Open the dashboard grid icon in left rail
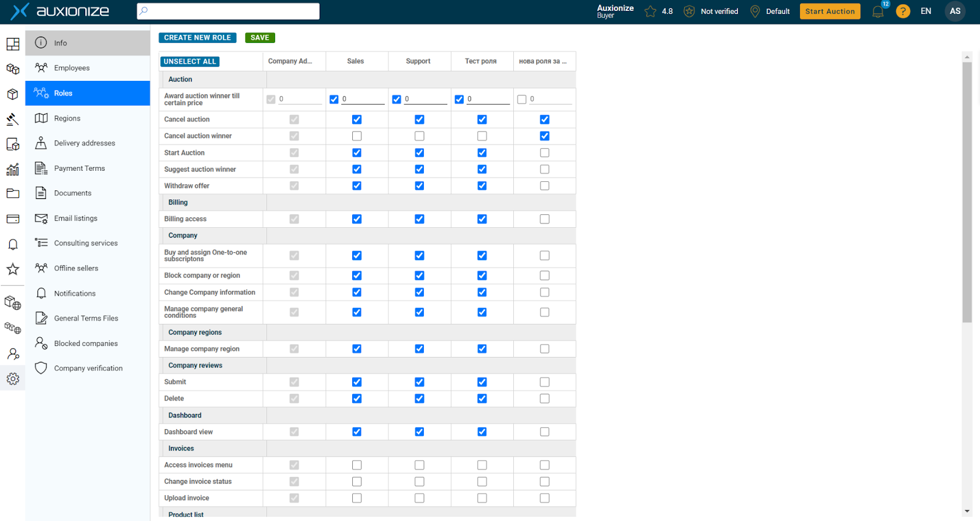Viewport: 980px width, 521px height. pyautogui.click(x=13, y=44)
